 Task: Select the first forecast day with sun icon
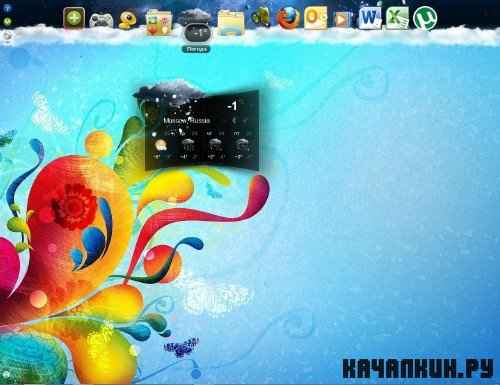coord(161,145)
